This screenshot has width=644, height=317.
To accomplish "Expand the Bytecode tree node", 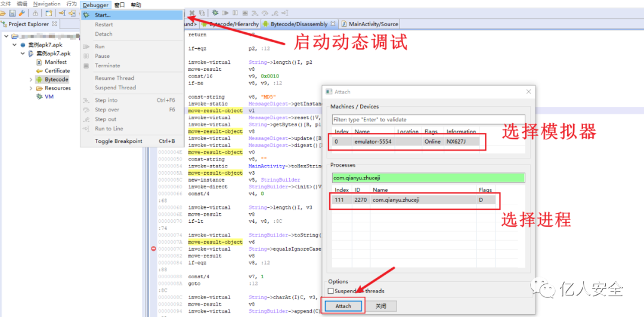I will click(x=31, y=79).
